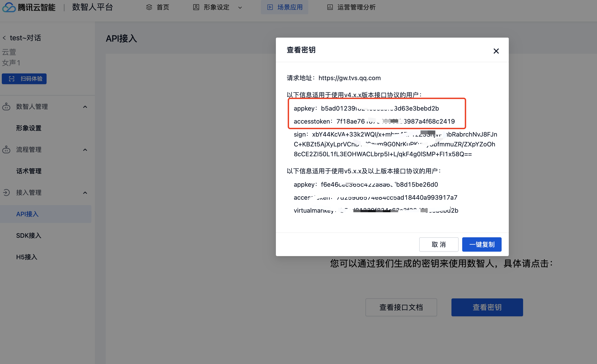Click the 形象设定 portrait icon

196,7
